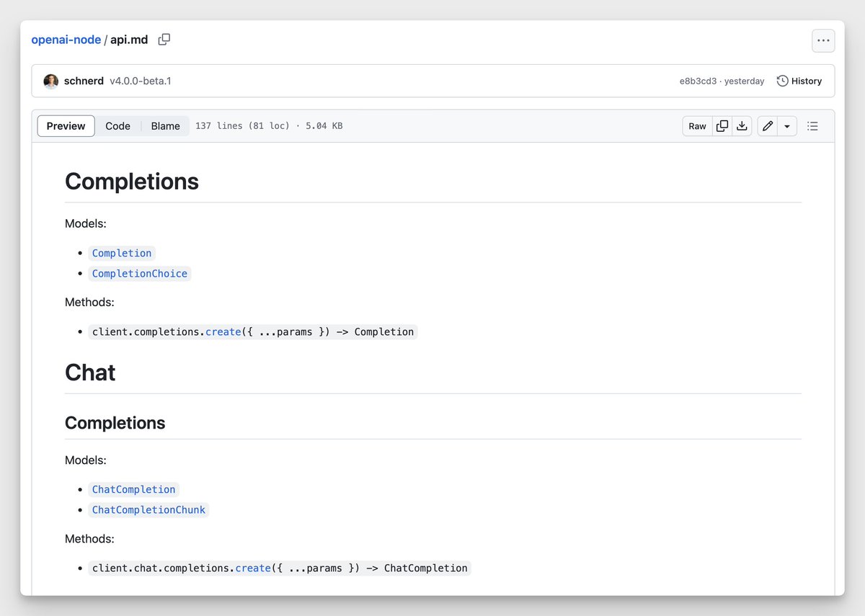Open the v4.0.0-beta.1 commit message
Image resolution: width=865 pixels, height=616 pixels.
click(141, 81)
